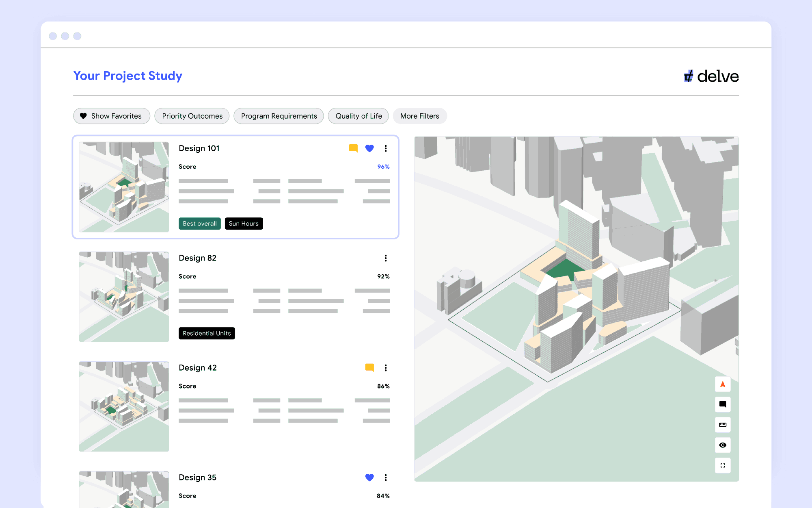Select Design 82 from the list
Viewport: 812px width, 508px height.
pyautogui.click(x=235, y=295)
